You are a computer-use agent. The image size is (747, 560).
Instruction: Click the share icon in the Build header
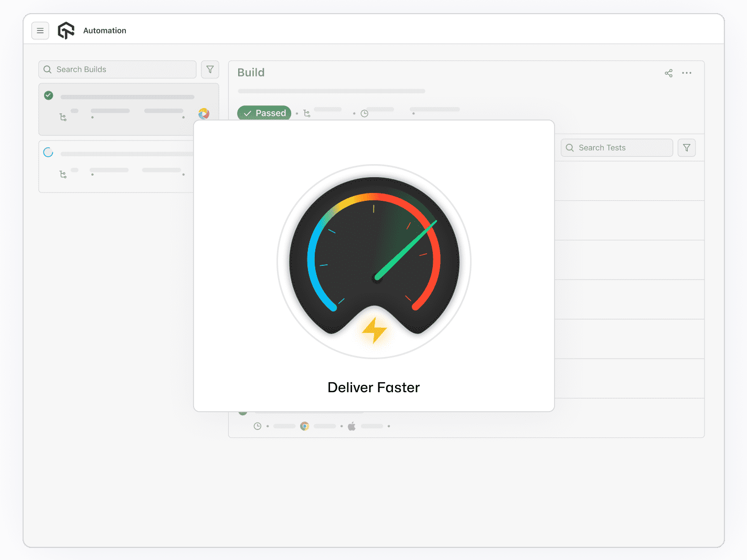(x=668, y=73)
